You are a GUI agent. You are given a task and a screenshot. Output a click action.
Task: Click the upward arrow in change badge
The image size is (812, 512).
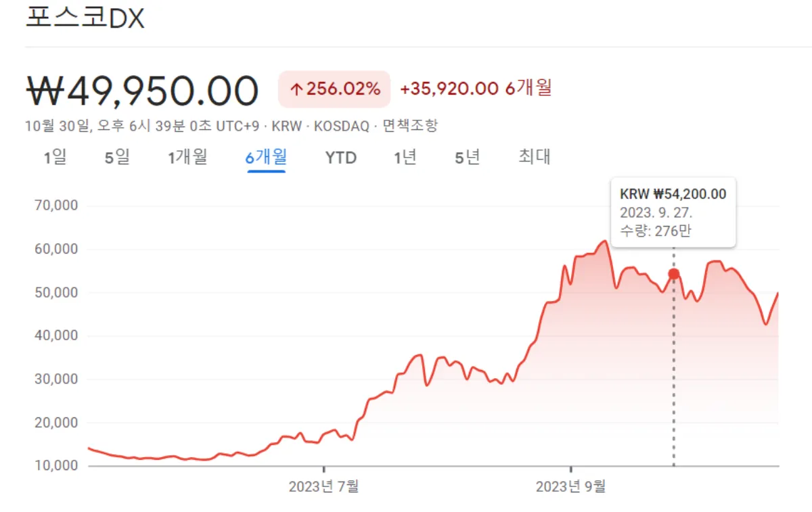tap(296, 89)
